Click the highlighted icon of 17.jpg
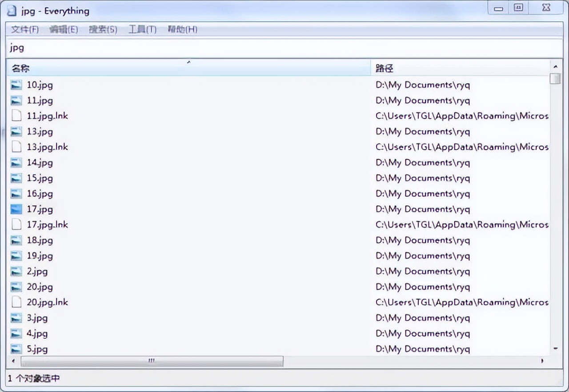This screenshot has width=569, height=392. (x=16, y=209)
